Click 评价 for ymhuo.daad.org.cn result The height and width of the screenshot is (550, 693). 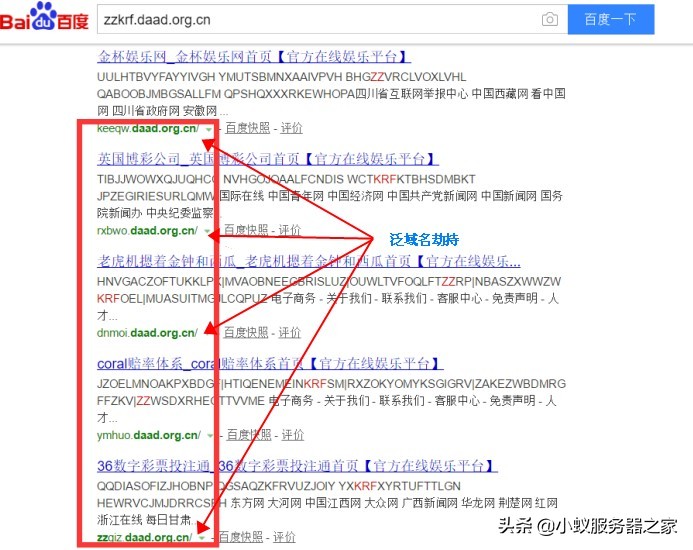tap(293, 435)
